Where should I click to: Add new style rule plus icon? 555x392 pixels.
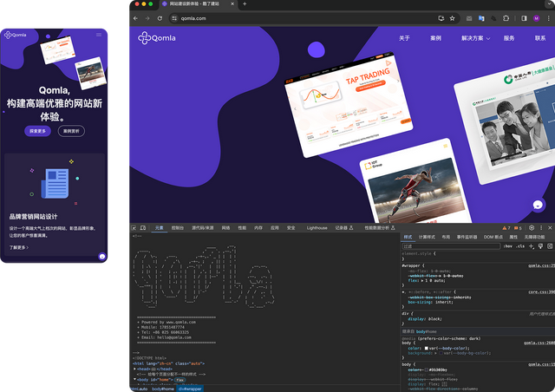[532, 246]
